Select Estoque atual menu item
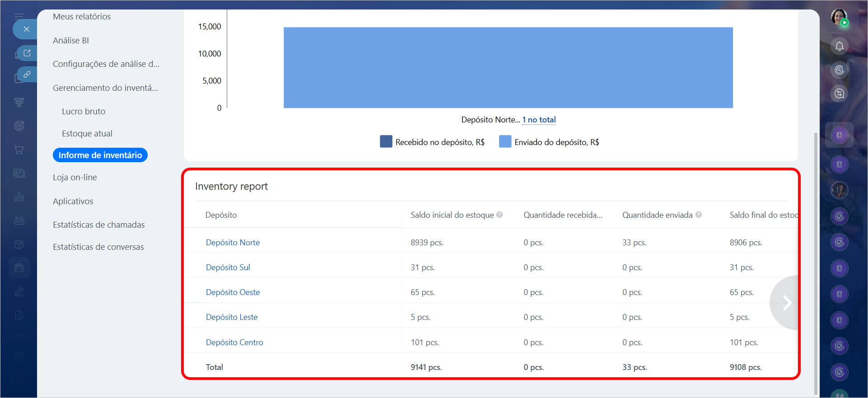This screenshot has width=868, height=398. click(87, 134)
